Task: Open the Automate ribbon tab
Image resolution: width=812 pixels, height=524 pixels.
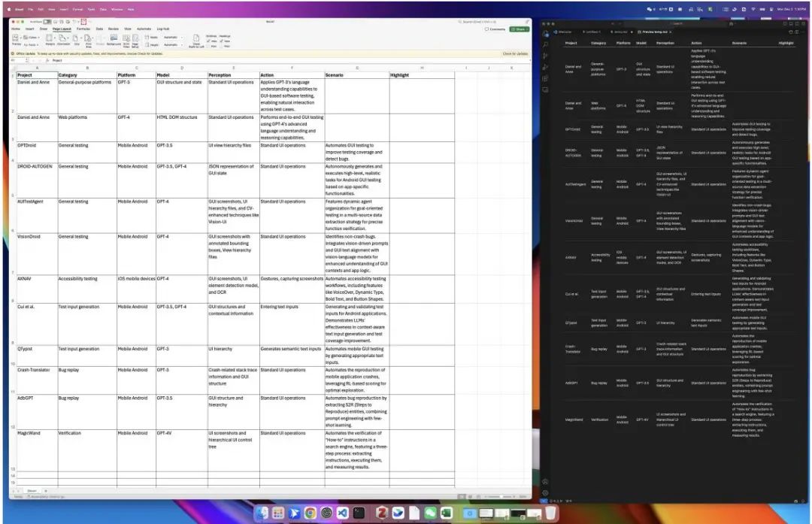Action: pyautogui.click(x=144, y=29)
